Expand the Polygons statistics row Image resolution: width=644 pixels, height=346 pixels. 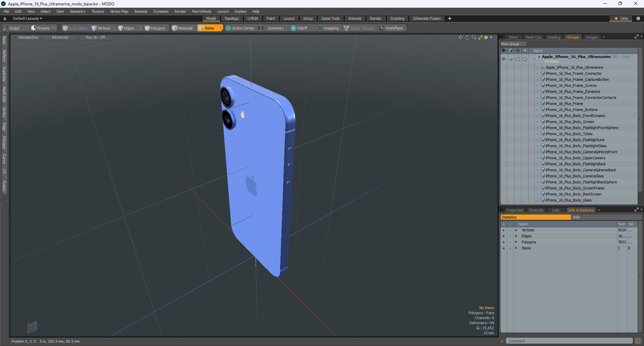pos(516,242)
